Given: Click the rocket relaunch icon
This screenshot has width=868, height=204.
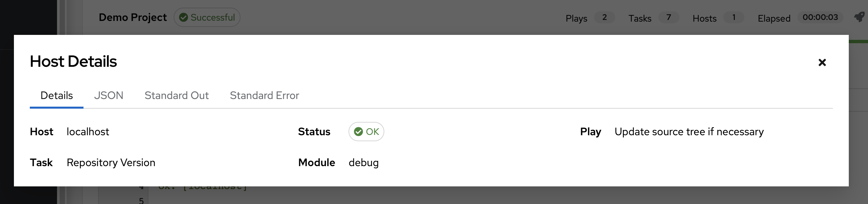Looking at the screenshot, I should click(860, 17).
